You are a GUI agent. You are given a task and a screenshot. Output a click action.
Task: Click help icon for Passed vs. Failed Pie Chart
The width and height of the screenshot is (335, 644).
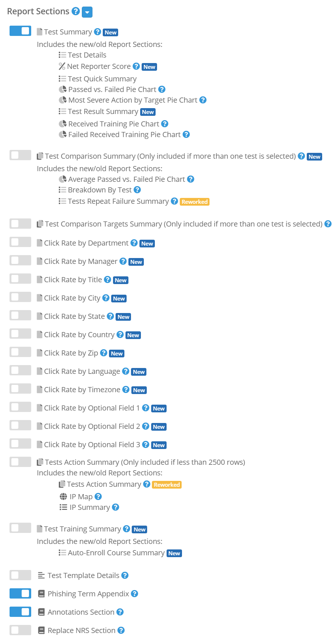click(x=162, y=89)
